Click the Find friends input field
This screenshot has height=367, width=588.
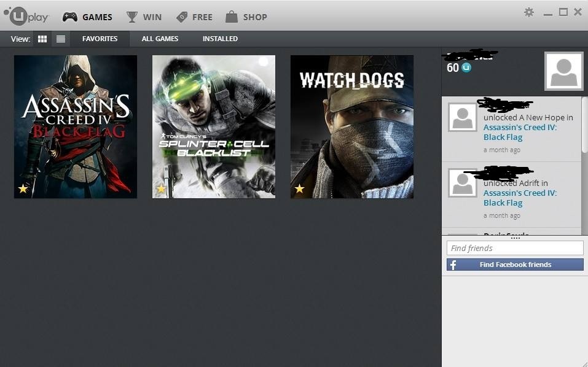click(515, 248)
